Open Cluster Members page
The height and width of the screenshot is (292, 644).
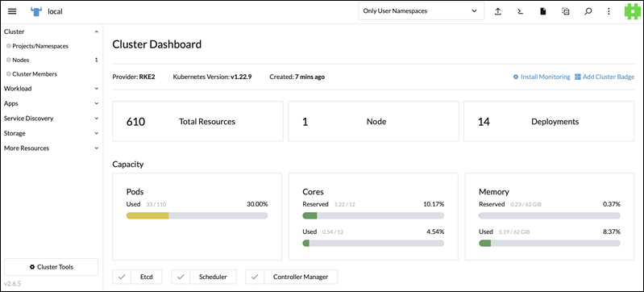35,74
